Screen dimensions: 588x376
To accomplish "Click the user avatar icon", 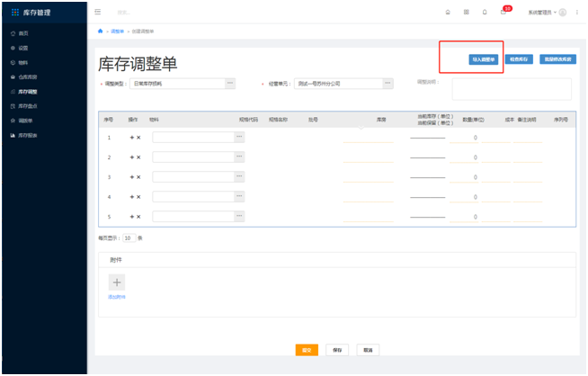I will 563,13.
